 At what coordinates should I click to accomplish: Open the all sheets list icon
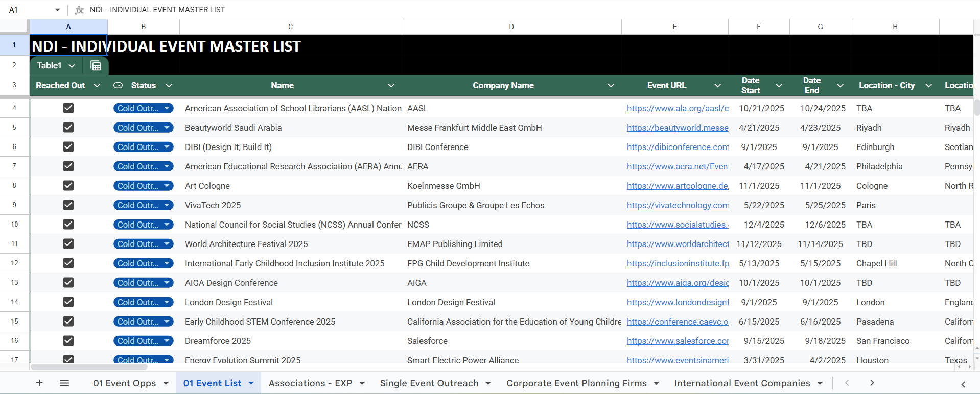pyautogui.click(x=64, y=383)
